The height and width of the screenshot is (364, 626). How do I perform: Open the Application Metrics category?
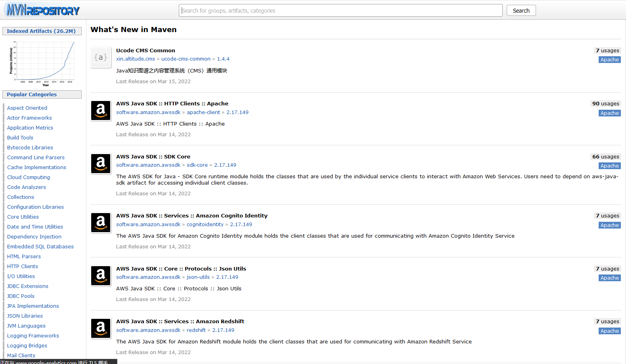tap(30, 128)
